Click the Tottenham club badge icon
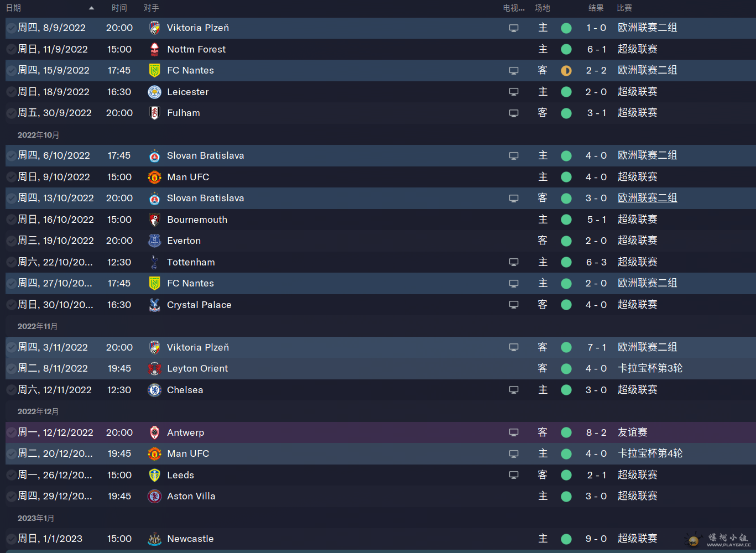 [155, 262]
